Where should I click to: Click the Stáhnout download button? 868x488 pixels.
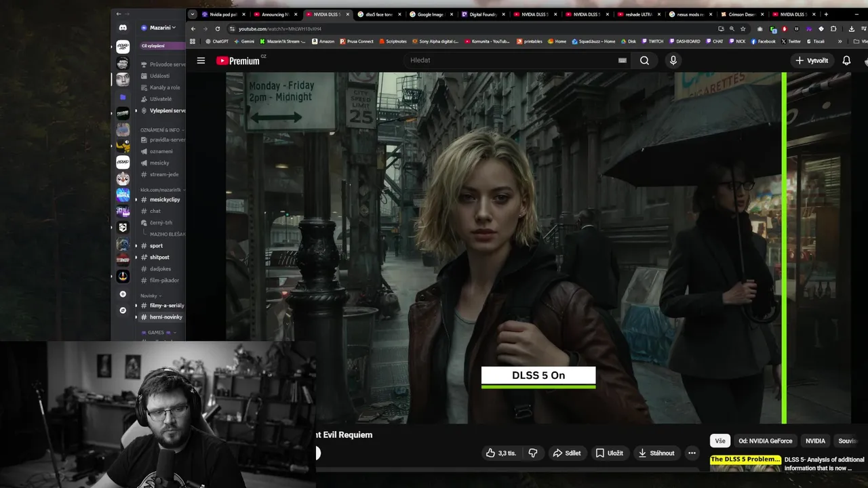point(656,453)
